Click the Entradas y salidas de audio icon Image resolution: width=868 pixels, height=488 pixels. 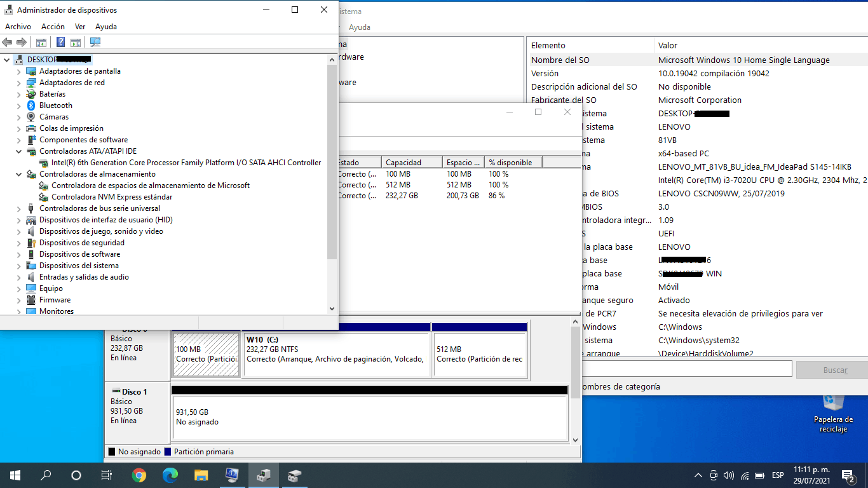click(x=31, y=277)
